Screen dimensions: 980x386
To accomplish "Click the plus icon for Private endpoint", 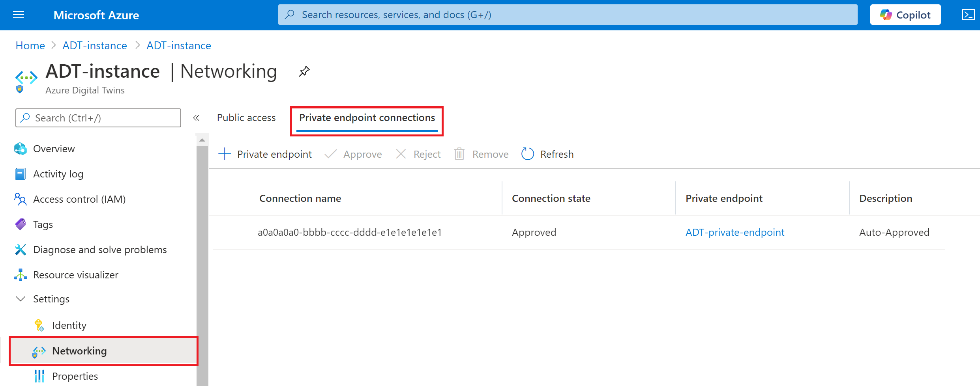I will click(225, 154).
